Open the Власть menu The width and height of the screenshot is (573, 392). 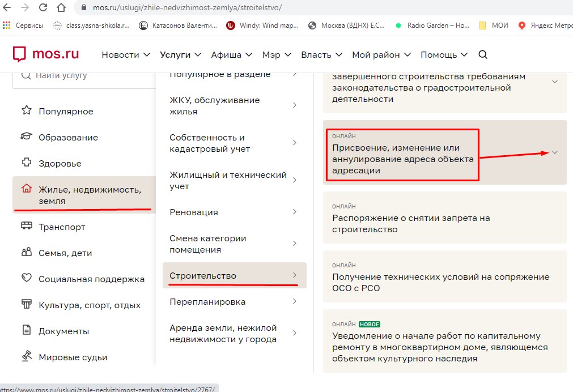coord(321,55)
